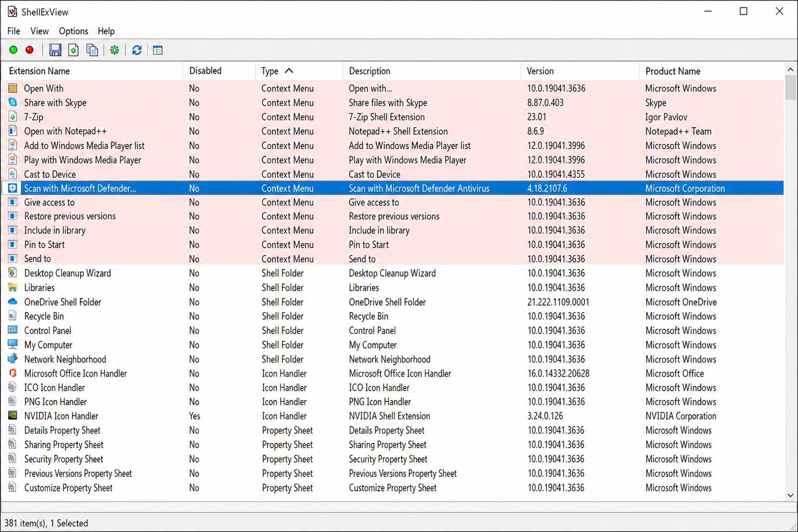Click the My Computer monitor icon
The width and height of the screenshot is (798, 532).
(x=13, y=344)
